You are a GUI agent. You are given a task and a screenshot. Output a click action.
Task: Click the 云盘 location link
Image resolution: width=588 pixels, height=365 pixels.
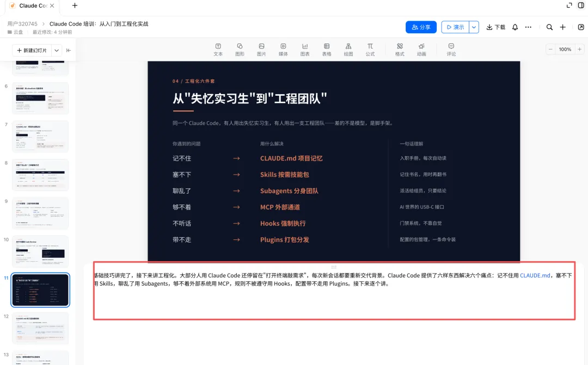pyautogui.click(x=15, y=32)
